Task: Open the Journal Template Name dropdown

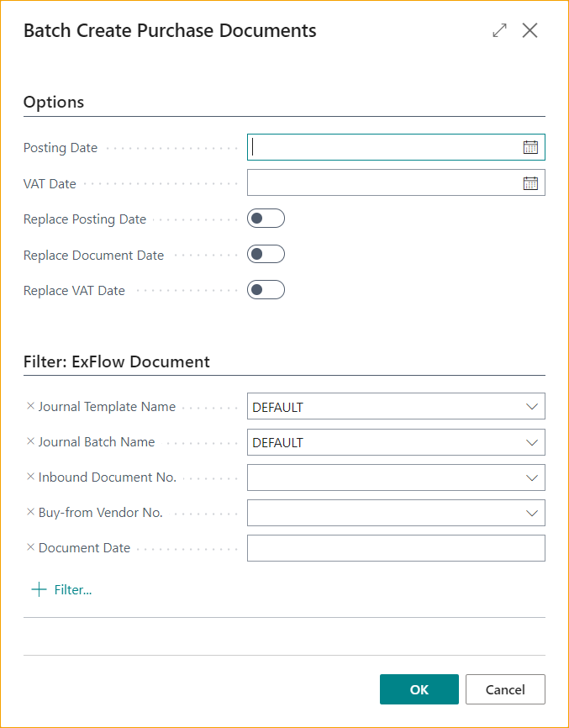Action: (x=532, y=407)
